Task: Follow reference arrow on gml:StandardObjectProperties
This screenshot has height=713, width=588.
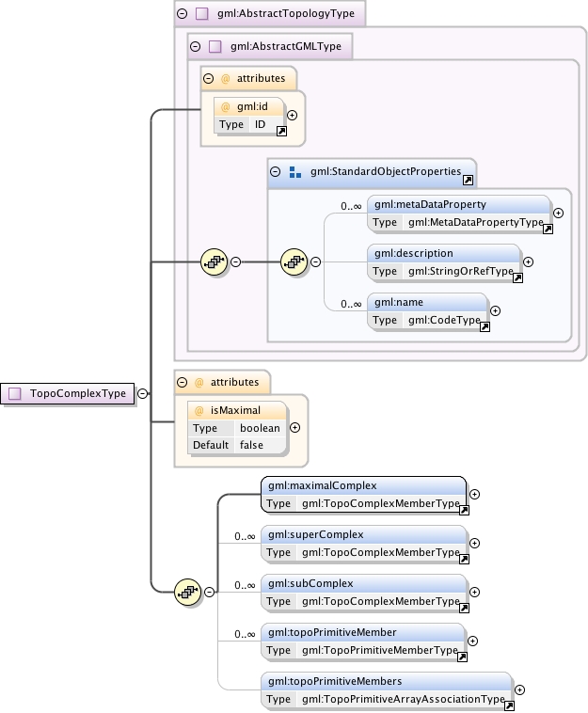Action: coord(468,181)
